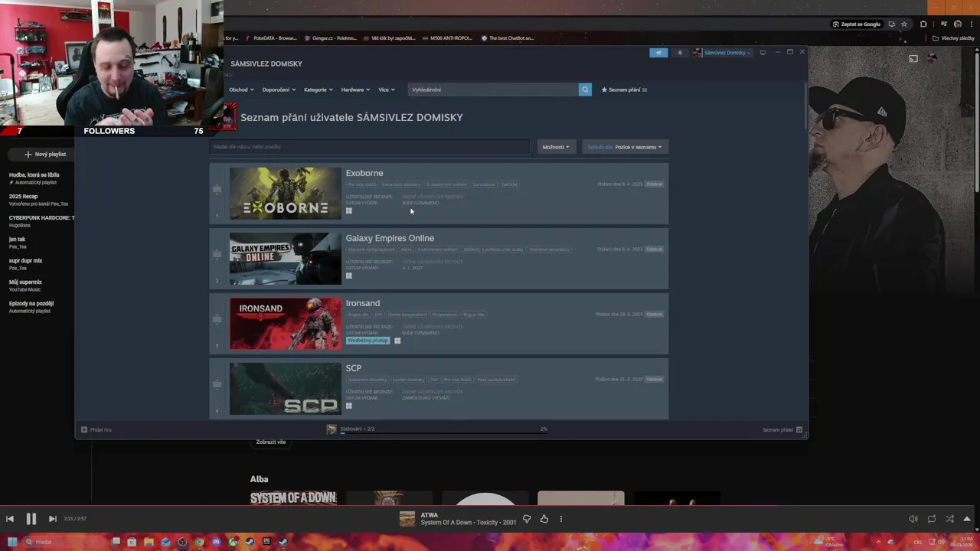Screen dimensions: 980x551
Task: Click Odebrat to remove Galaxy Empires Online
Action: [654, 249]
